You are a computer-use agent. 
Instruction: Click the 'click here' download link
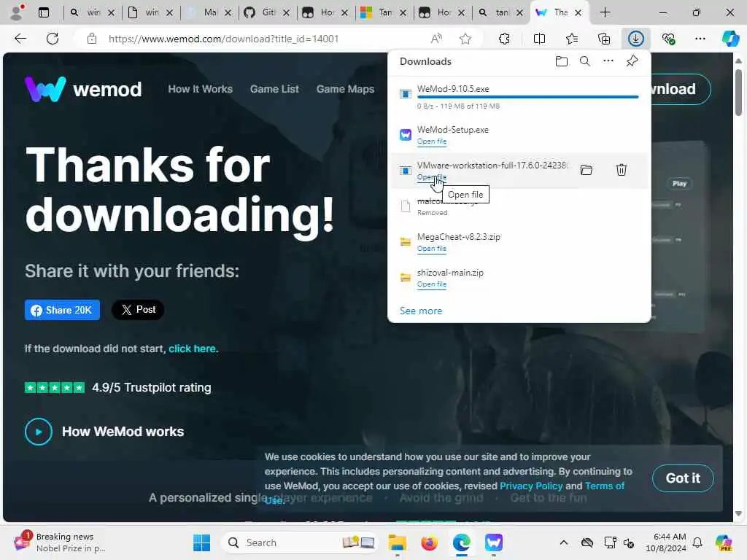[x=192, y=349]
